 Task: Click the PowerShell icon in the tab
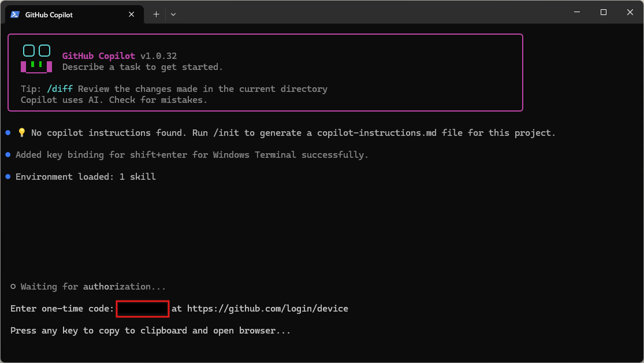click(15, 14)
